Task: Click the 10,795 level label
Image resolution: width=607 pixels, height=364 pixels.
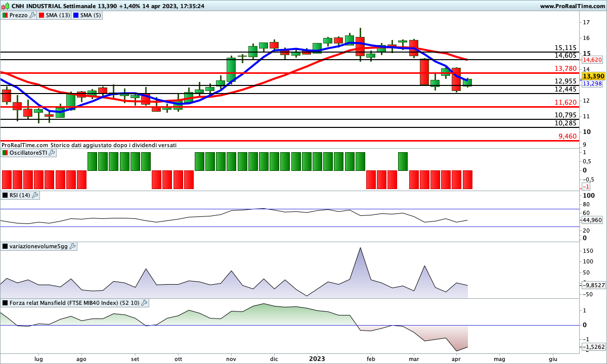Action: coord(566,115)
